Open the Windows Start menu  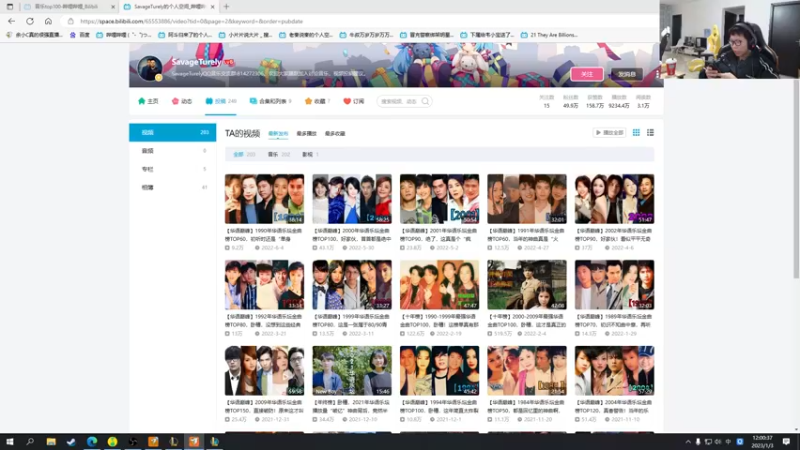pyautogui.click(x=10, y=441)
